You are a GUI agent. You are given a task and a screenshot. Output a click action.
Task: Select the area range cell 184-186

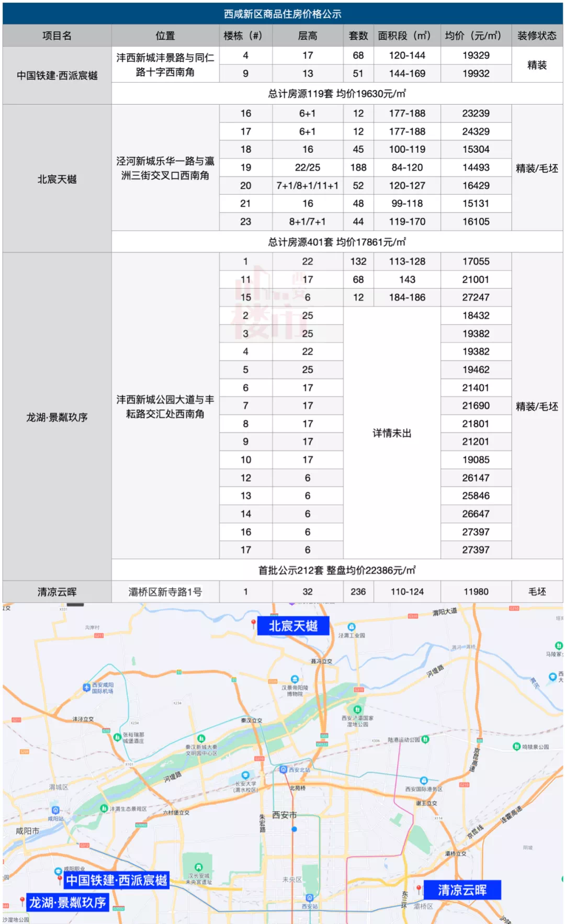pos(407,297)
